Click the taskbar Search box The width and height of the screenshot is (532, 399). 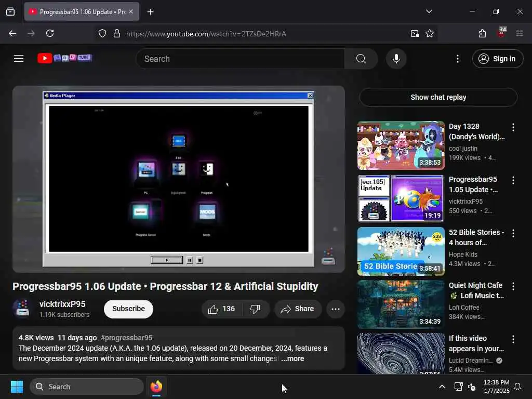[87, 387]
